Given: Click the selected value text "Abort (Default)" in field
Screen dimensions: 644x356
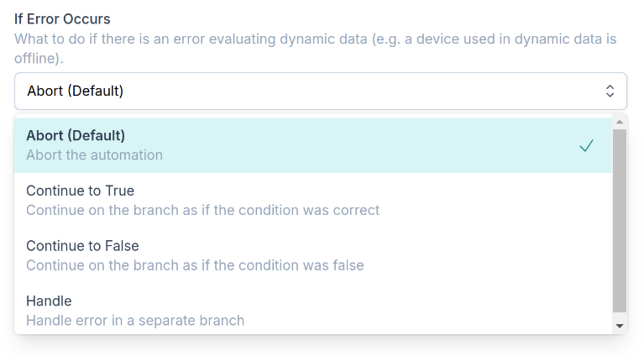Looking at the screenshot, I should click(76, 91).
